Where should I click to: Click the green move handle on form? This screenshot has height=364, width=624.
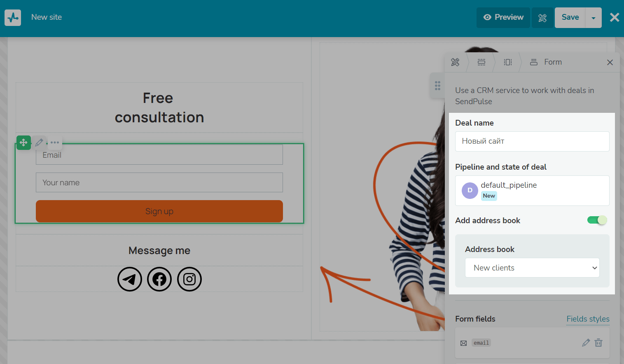click(x=23, y=142)
